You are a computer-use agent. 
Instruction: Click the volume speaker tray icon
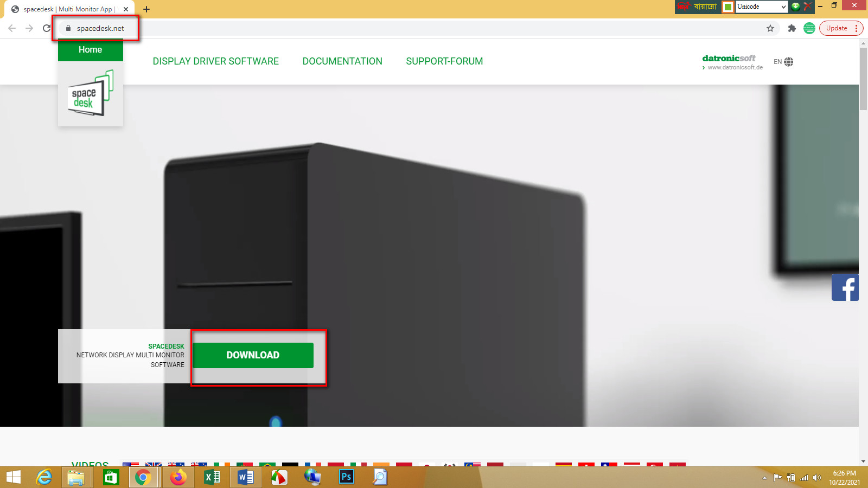[x=817, y=478]
